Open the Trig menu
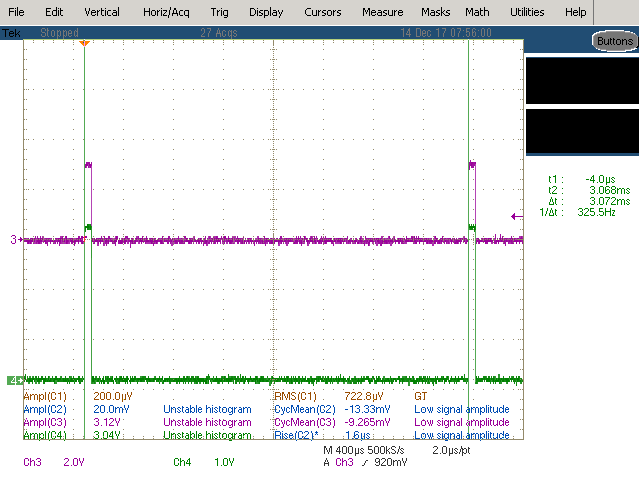The width and height of the screenshot is (640, 480). 219,12
